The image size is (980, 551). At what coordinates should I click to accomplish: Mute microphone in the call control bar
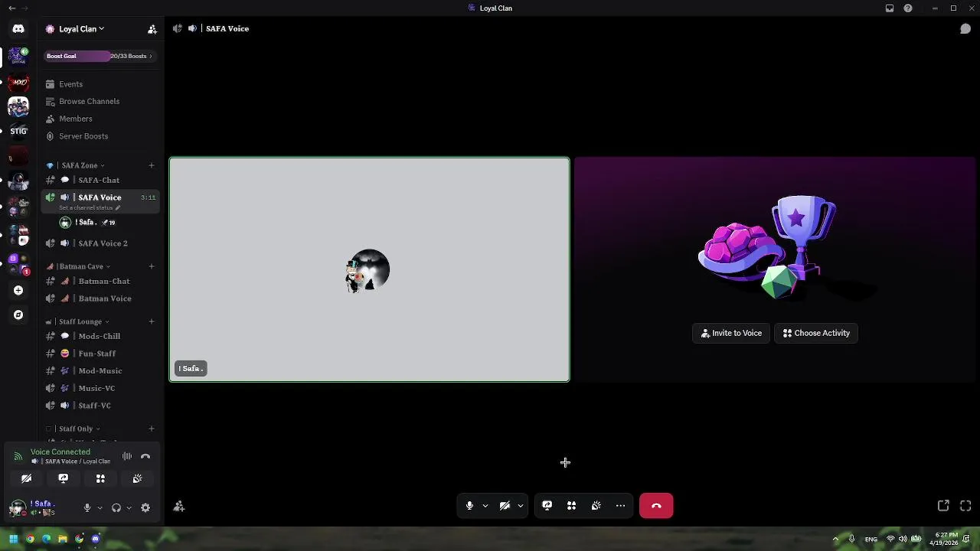pos(469,506)
